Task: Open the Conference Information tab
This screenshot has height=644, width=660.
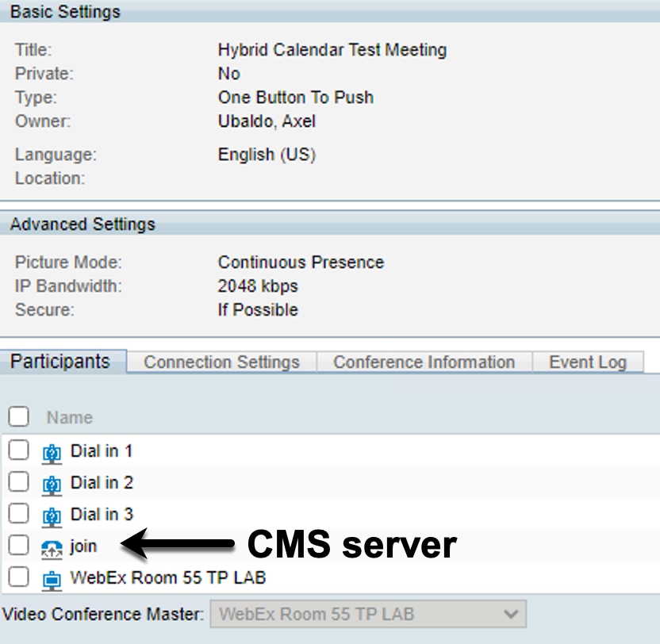Action: [424, 362]
